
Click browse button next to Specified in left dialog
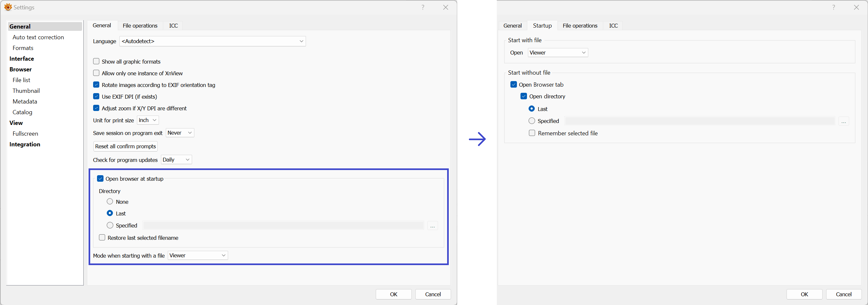click(x=432, y=226)
